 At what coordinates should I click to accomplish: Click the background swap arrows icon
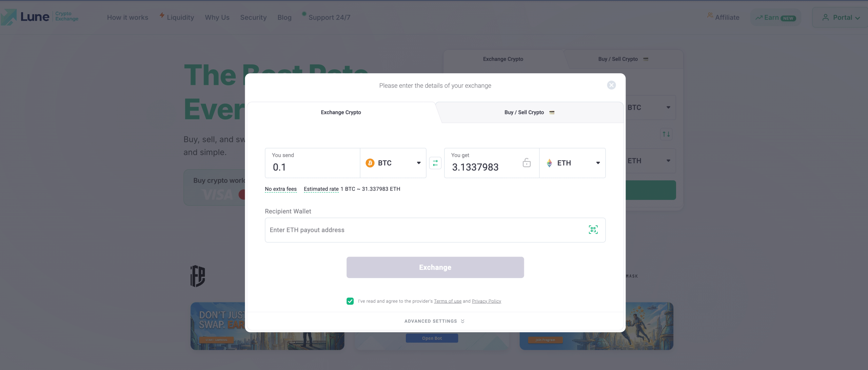(x=666, y=134)
